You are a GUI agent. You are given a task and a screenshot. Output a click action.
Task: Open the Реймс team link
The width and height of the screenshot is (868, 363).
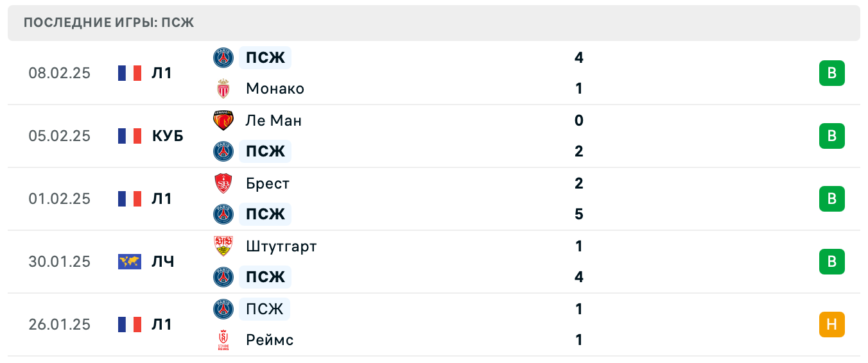click(270, 340)
